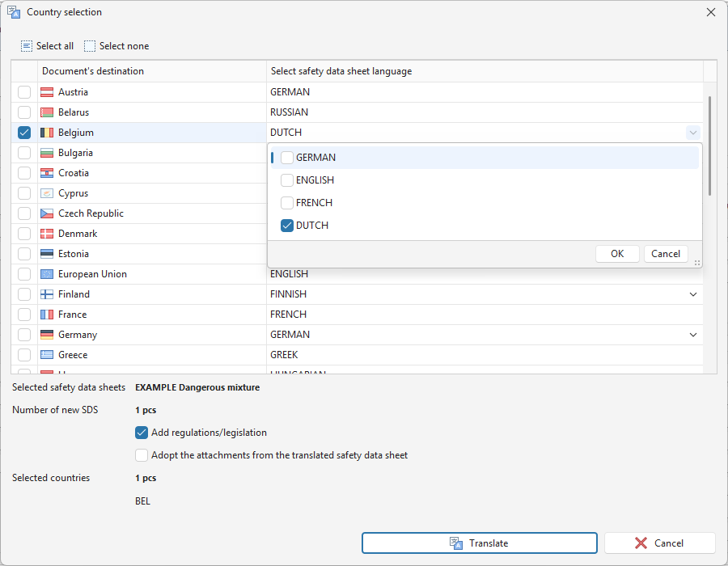
Task: Click the Select all button label
Action: 55,46
